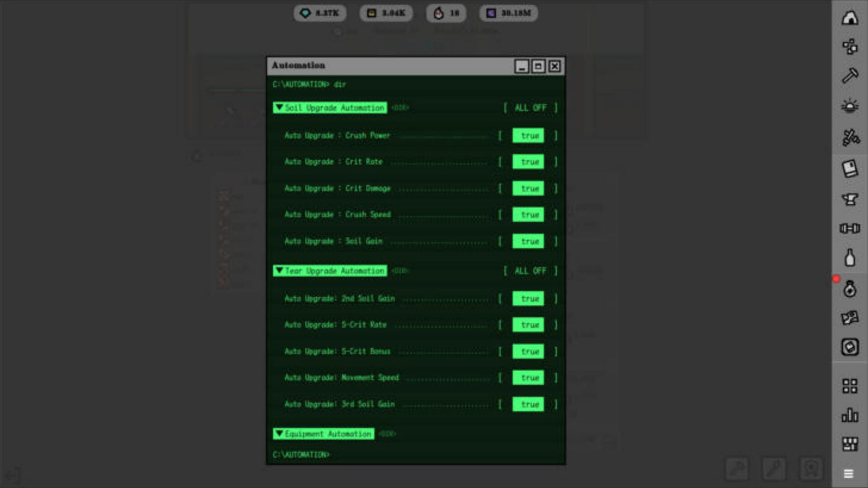Open the bottle icon in sidebar

tap(850, 258)
